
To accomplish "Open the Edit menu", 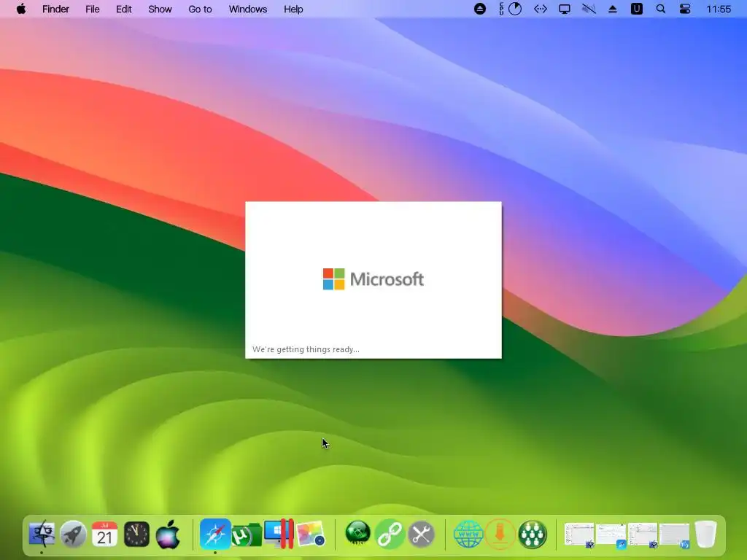I will [x=124, y=9].
